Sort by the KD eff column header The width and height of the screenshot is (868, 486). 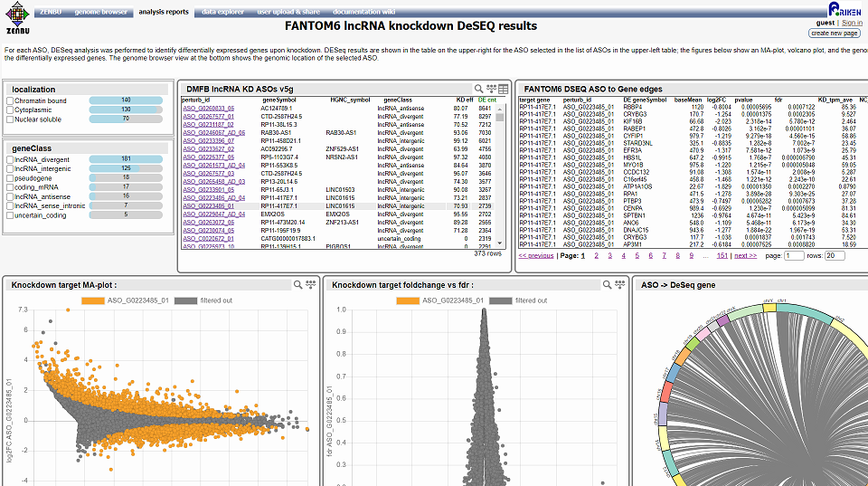(465, 100)
